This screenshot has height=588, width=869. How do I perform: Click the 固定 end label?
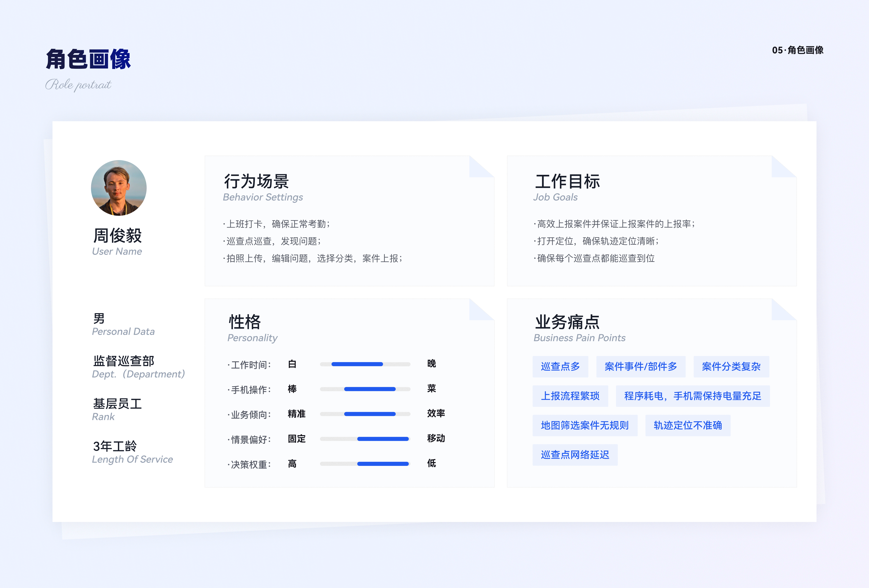pos(296,439)
